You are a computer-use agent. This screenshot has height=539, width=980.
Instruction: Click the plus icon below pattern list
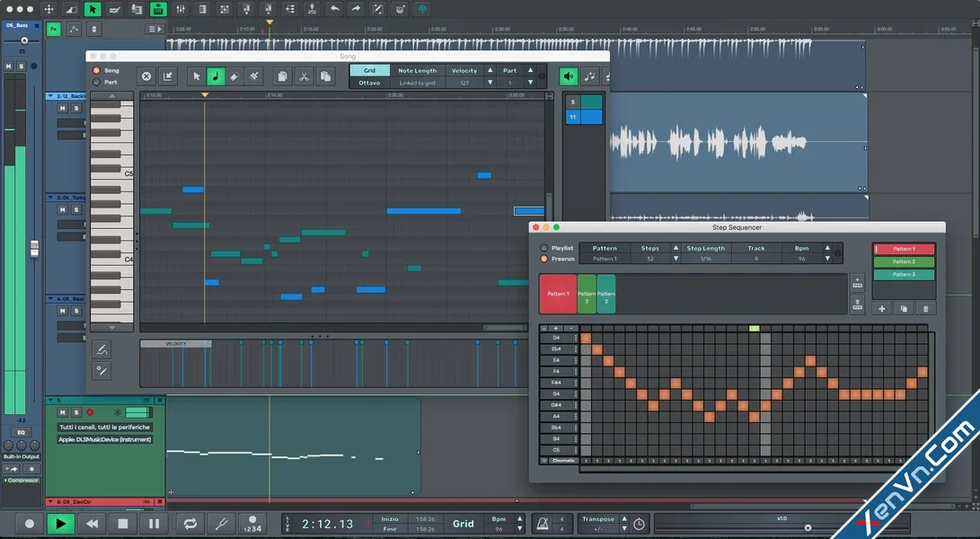tap(882, 308)
